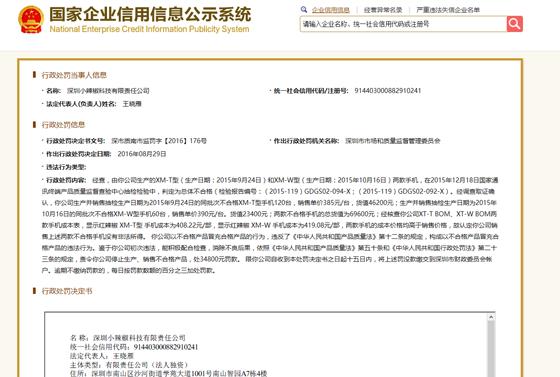Click the small magnifier beside 企业信用信息
Image resolution: width=560 pixels, height=377 pixels.
(304, 10)
